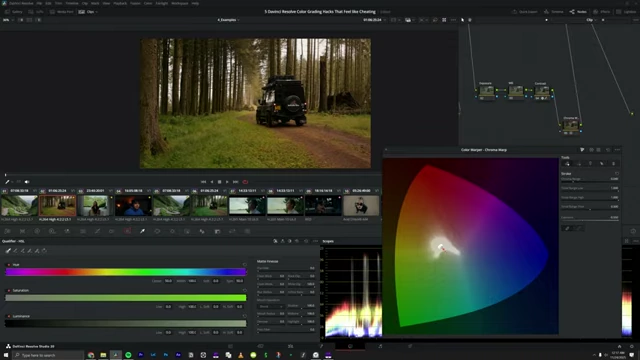Viewport: 640px width, 360px height.
Task: Reset the Color Warper palette
Action: pos(608,150)
